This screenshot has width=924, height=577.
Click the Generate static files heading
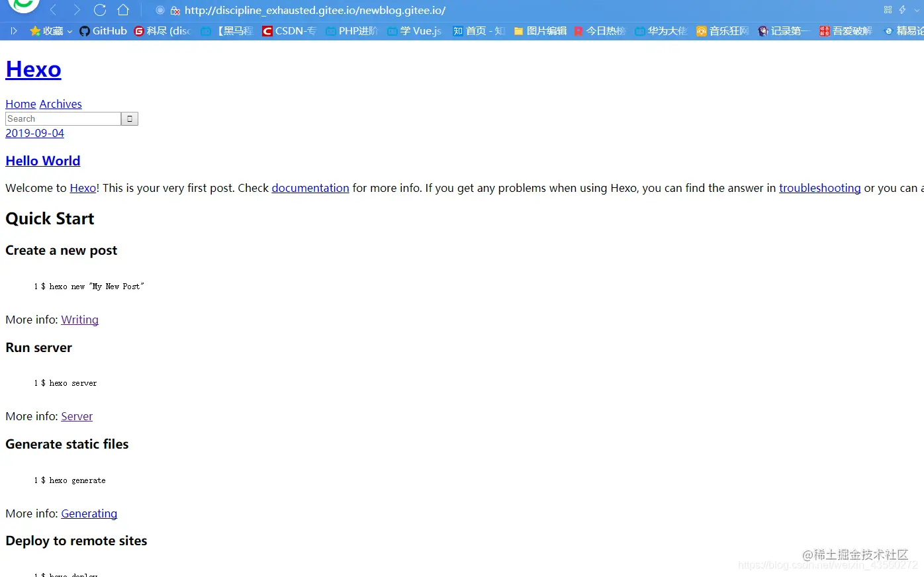click(x=67, y=444)
